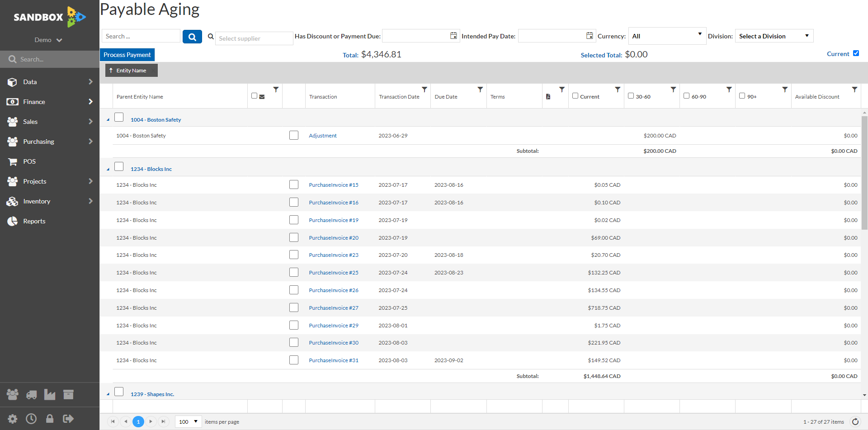Click the vertical scrollbar of the grid
Image resolution: width=868 pixels, height=430 pixels.
point(864,173)
